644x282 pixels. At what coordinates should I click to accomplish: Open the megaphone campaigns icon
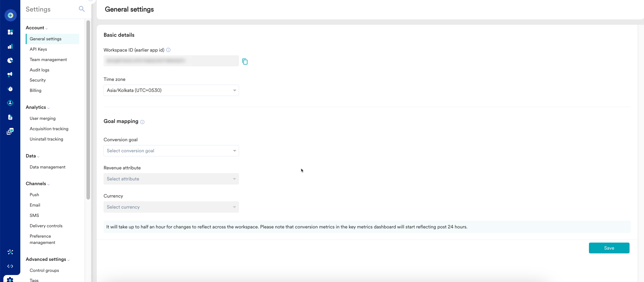click(10, 74)
